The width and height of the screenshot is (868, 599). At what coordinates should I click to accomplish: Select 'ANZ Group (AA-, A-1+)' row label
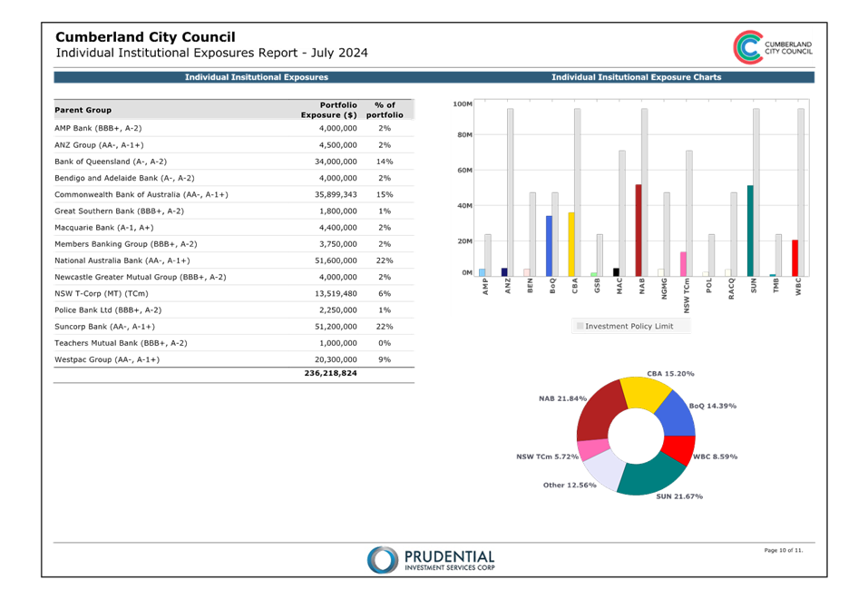99,144
